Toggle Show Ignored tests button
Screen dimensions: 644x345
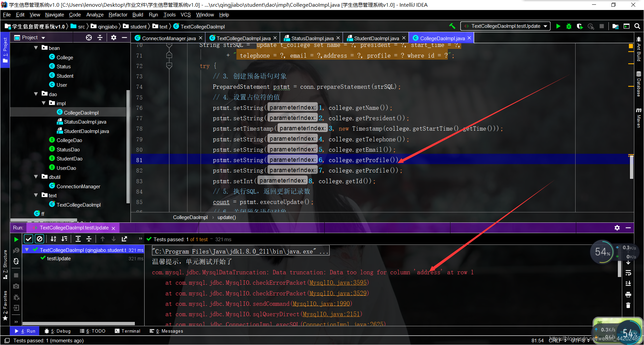[x=40, y=239]
